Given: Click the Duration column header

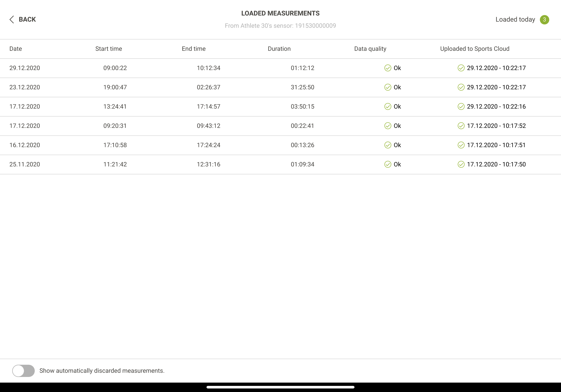Looking at the screenshot, I should coord(279,49).
